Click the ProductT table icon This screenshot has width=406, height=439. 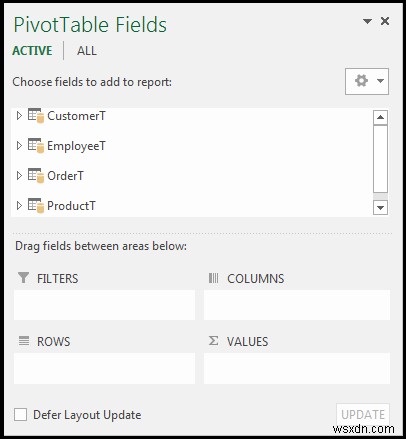tap(36, 205)
